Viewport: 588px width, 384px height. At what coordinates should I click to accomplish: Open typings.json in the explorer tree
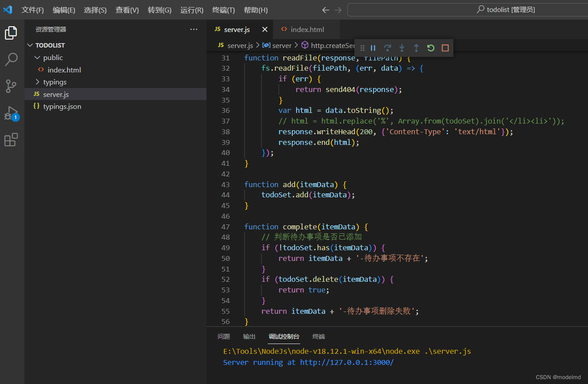click(x=115, y=107)
